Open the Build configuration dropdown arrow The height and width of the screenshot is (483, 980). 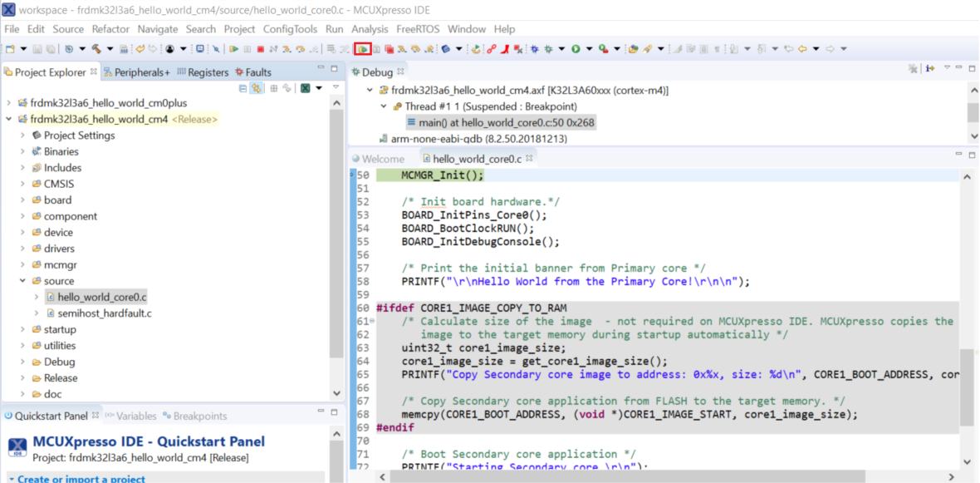110,49
